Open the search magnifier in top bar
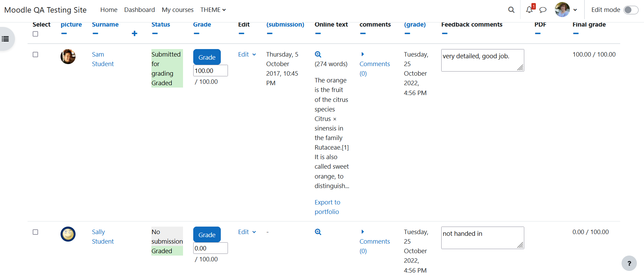Image resolution: width=644 pixels, height=276 pixels. point(511,10)
